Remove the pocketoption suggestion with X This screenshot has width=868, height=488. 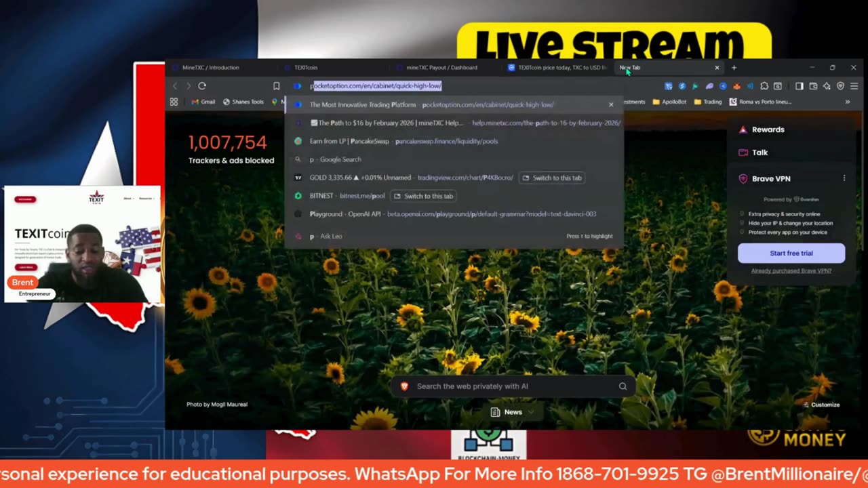click(x=611, y=104)
